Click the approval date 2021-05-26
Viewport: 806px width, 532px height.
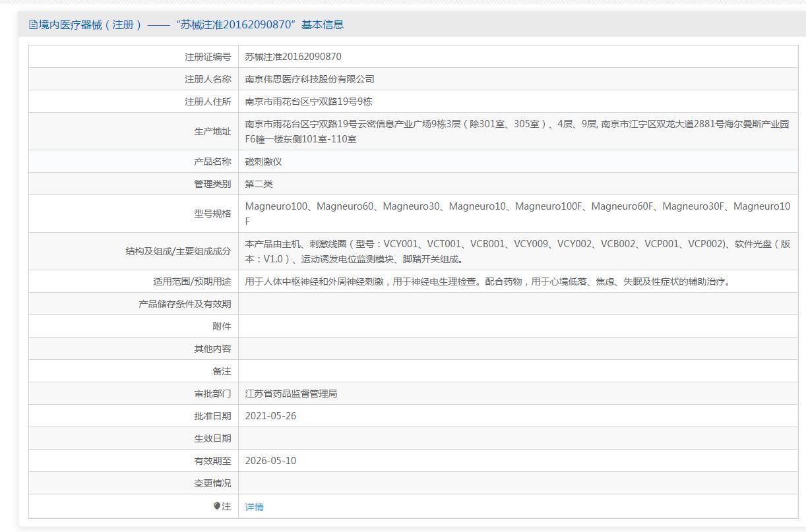[x=270, y=416]
